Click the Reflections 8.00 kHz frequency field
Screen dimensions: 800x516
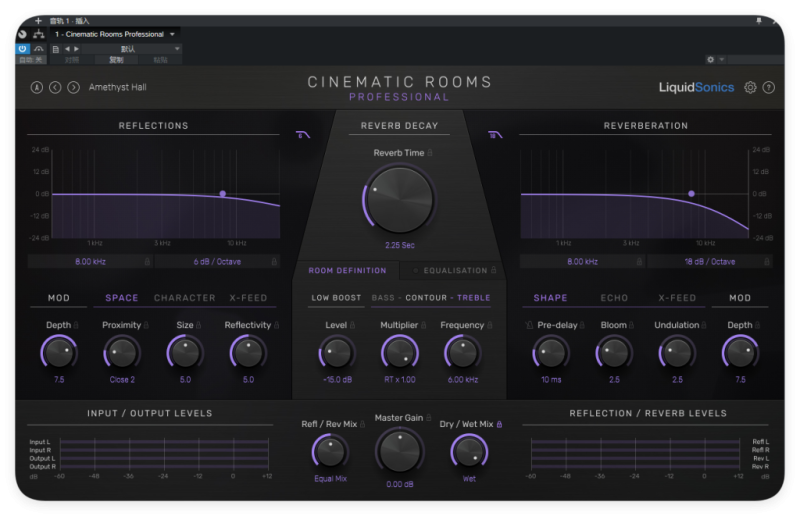tap(90, 261)
